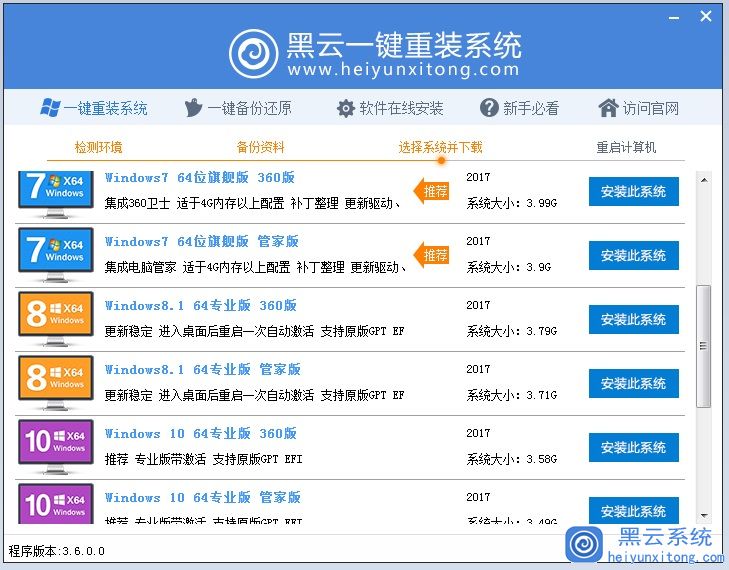729x570 pixels.
Task: Click the 程序版本:3.6.0.0 status text
Action: coord(56,551)
